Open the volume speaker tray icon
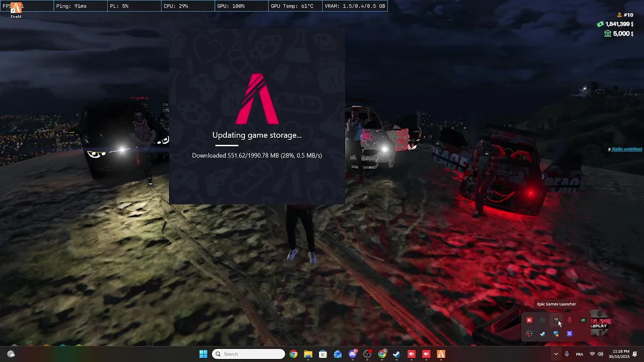 [600, 354]
